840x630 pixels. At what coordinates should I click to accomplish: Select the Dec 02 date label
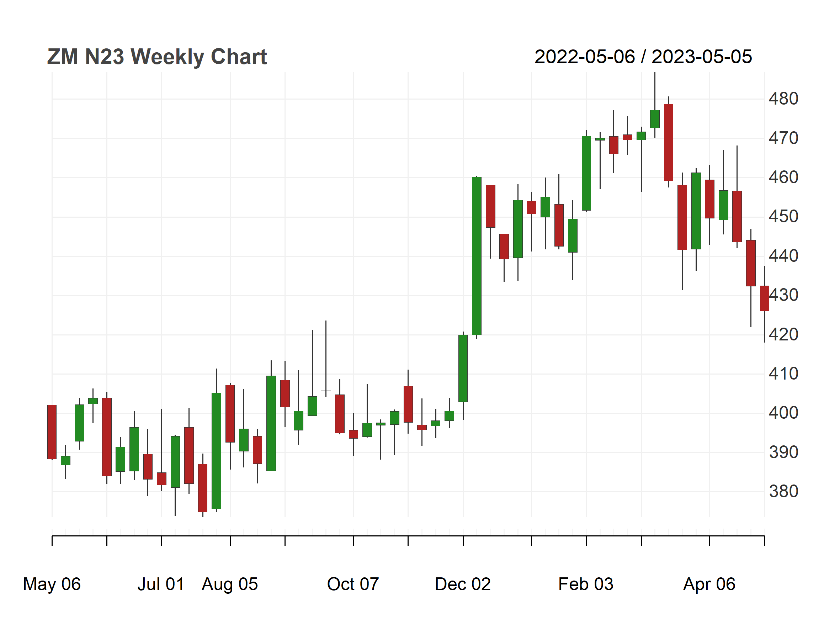coord(463,584)
